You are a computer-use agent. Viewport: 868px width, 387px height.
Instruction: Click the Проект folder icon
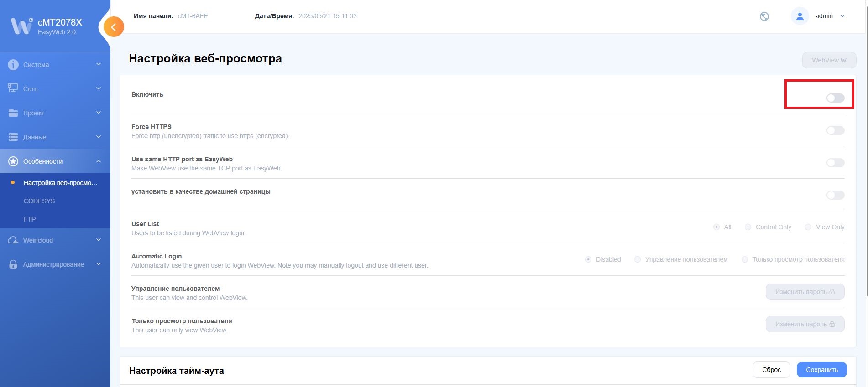[13, 113]
